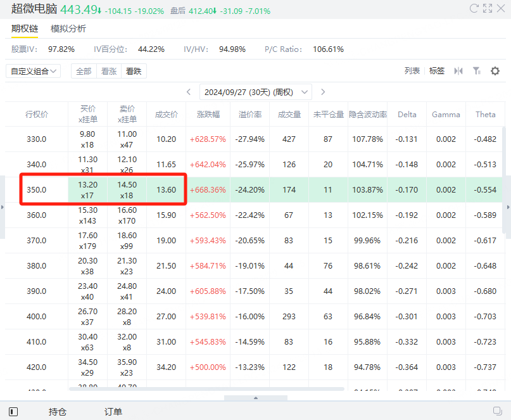Screen dimensions: 511x420
Task: Switch to the 期权链 tab
Action: tap(25, 29)
